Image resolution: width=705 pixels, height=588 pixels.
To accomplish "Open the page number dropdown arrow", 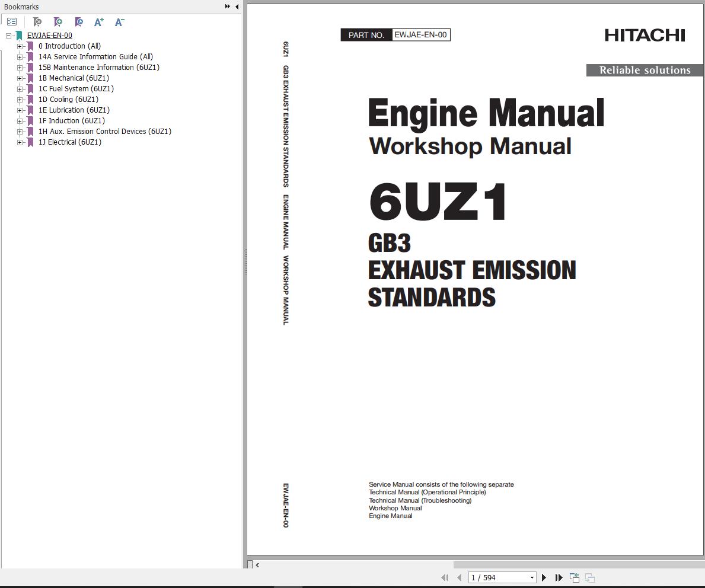I will coord(532,578).
